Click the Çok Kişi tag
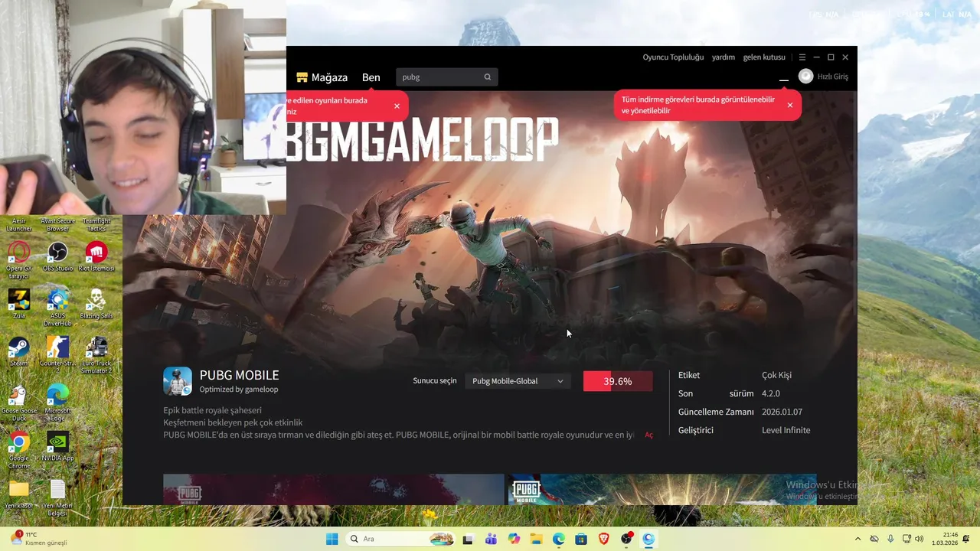Screen dimensions: 980x551 click(776, 375)
